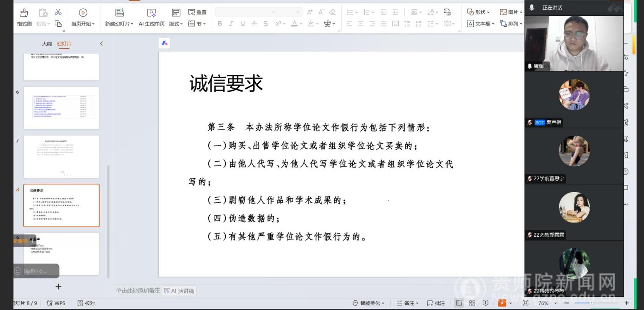Switch to the 大纲 outline tab

(47, 44)
